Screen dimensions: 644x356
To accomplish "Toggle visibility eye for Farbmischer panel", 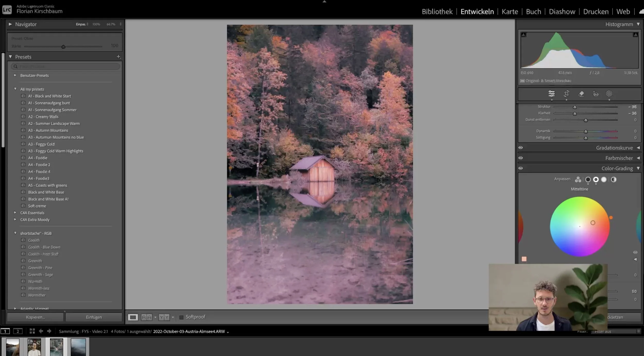I will click(521, 158).
